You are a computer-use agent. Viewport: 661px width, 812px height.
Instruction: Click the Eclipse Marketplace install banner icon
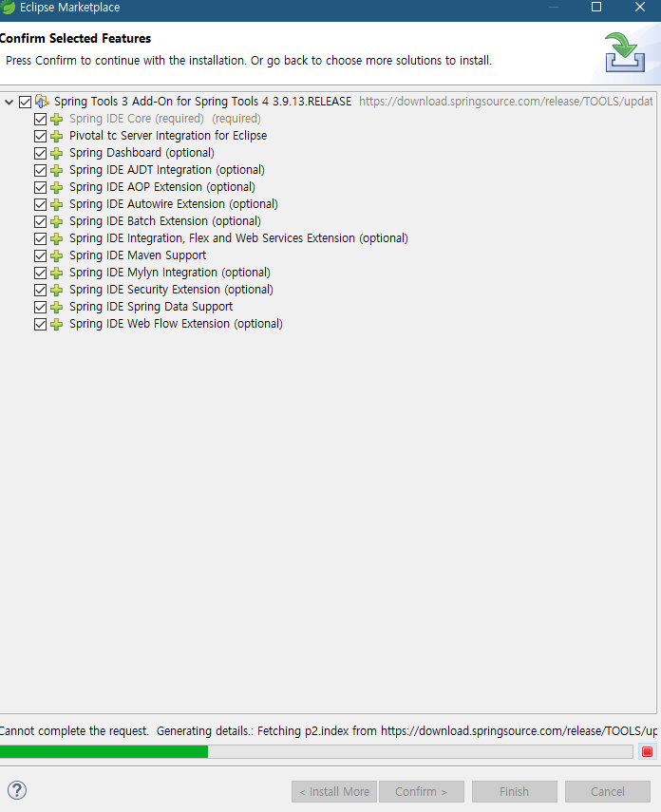(625, 52)
